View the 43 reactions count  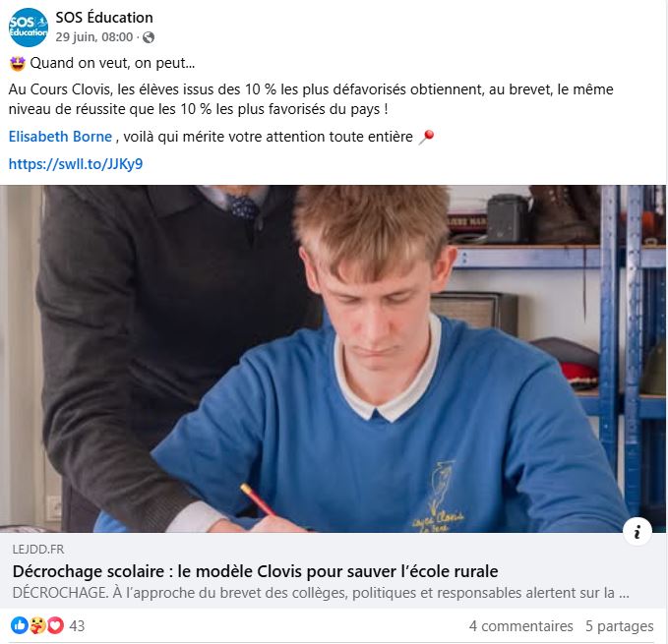[77, 625]
